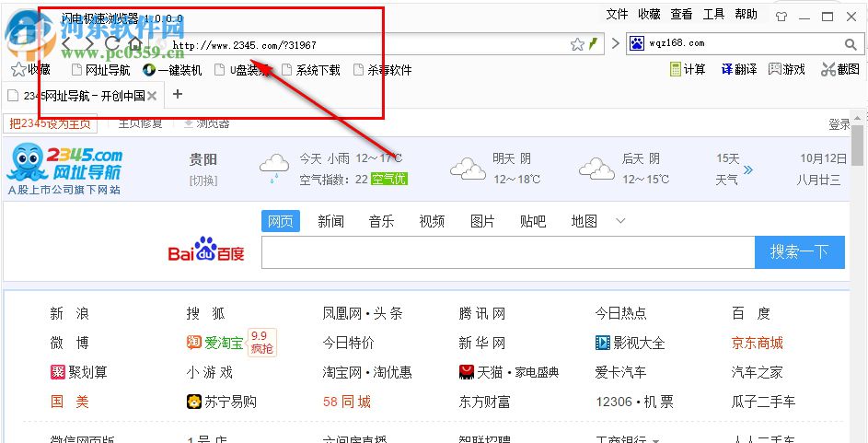The image size is (868, 443).
Task: Open the 收藏 menu in menu bar
Action: tap(649, 15)
